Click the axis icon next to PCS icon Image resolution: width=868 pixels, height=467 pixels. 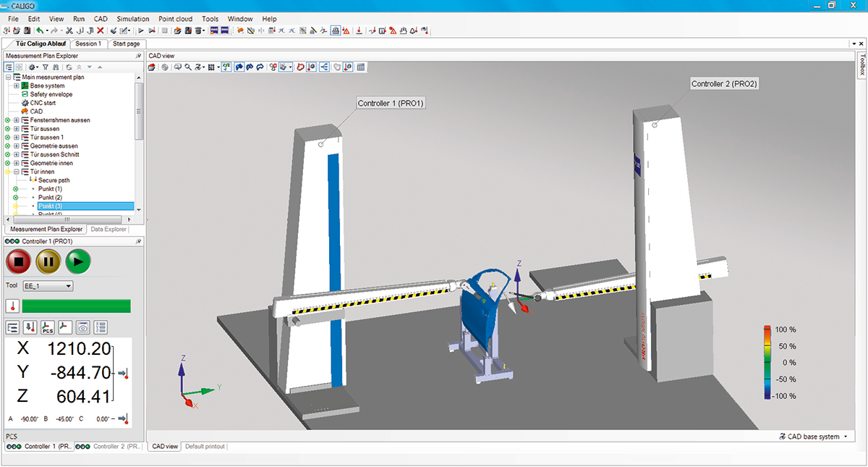pyautogui.click(x=65, y=327)
